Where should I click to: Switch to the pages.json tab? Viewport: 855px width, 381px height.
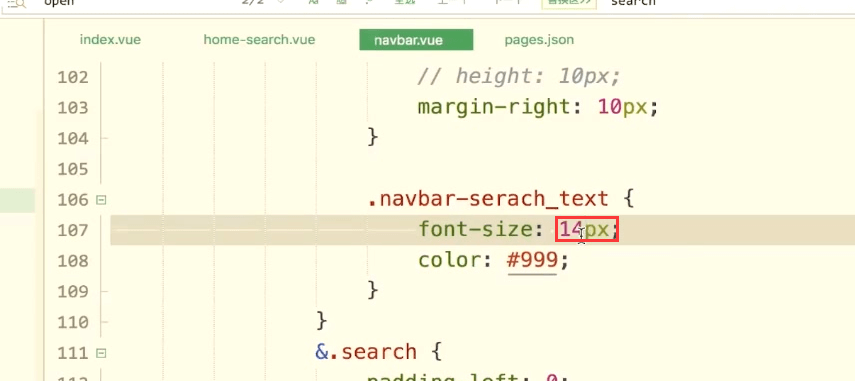(539, 40)
